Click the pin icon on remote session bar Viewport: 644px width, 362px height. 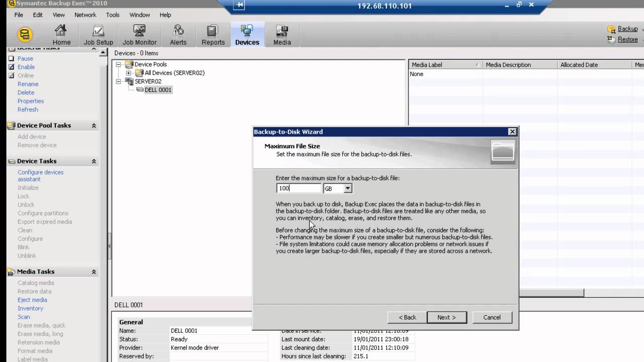(x=239, y=6)
